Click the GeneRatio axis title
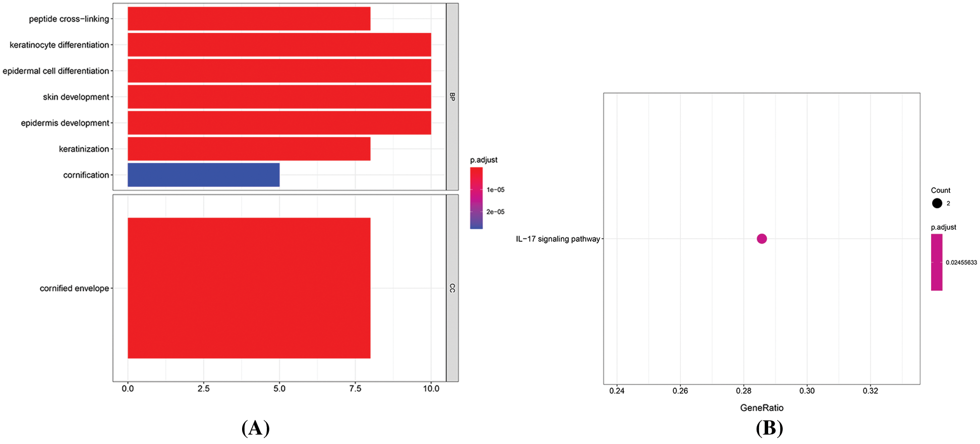 tap(762, 408)
